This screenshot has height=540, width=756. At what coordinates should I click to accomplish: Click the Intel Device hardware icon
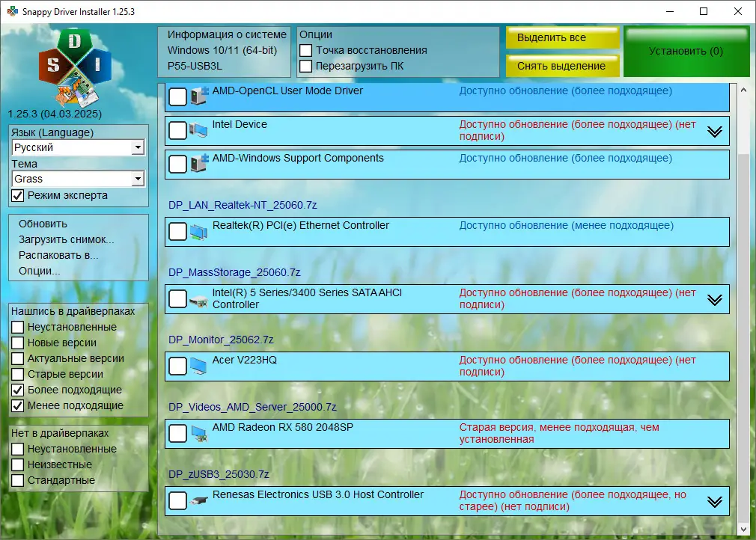click(198, 130)
